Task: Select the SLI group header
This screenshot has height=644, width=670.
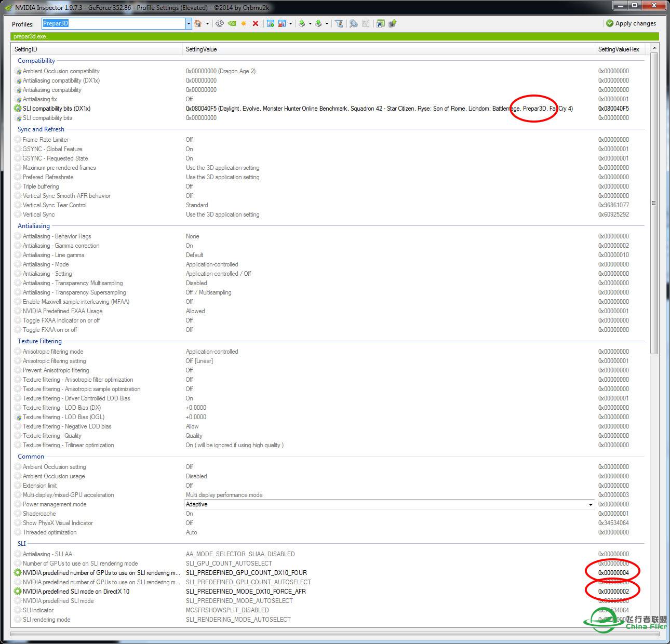Action: coord(22,544)
